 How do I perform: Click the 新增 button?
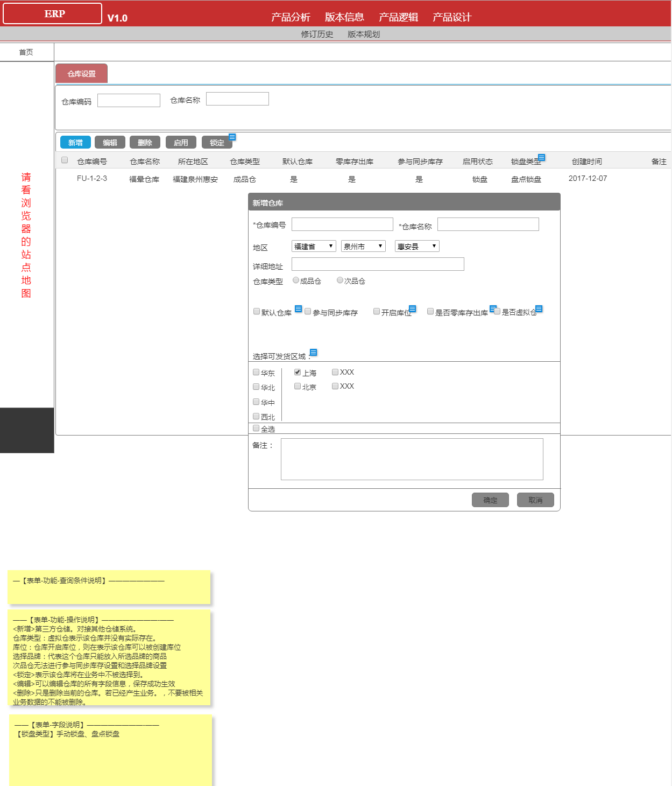[x=75, y=142]
